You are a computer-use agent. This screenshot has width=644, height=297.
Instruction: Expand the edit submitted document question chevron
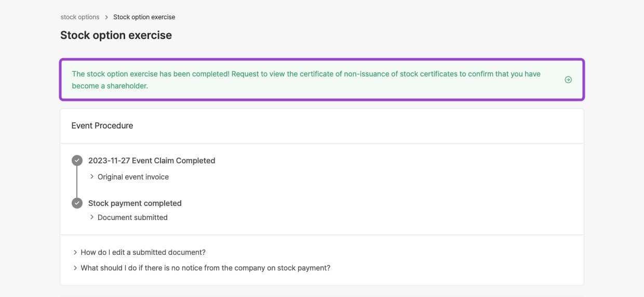tap(75, 252)
